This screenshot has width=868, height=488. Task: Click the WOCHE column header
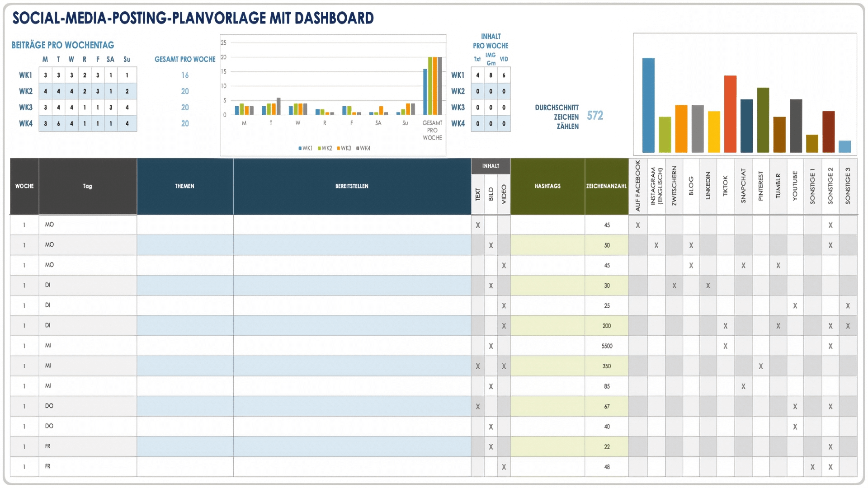(x=24, y=186)
